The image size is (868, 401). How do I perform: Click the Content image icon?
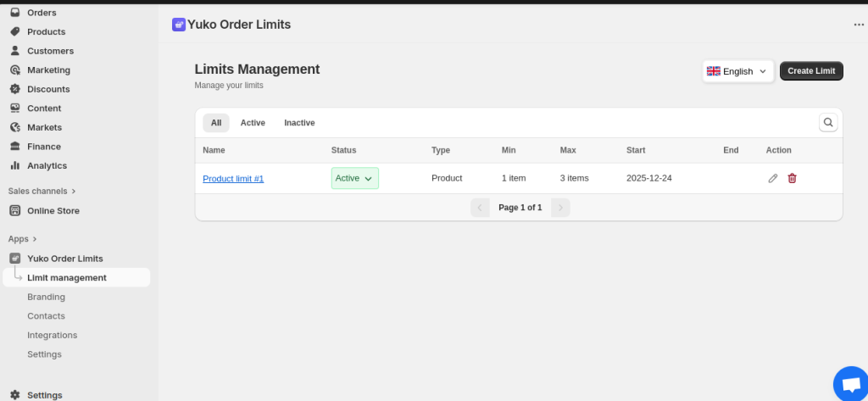click(x=15, y=108)
